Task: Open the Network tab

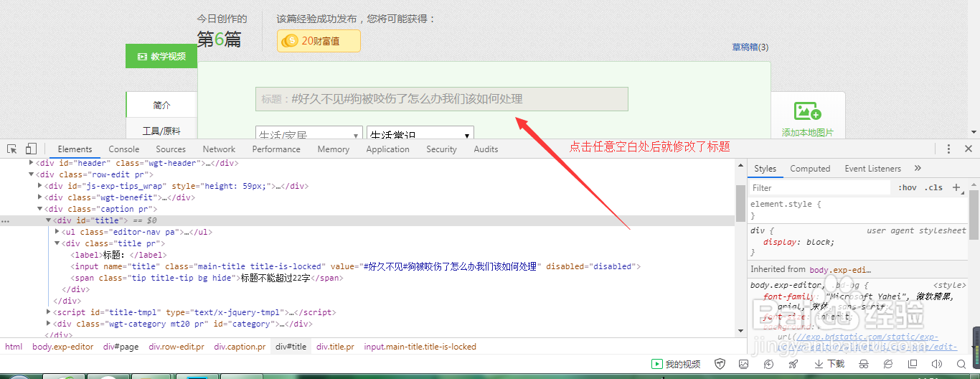Action: (219, 149)
